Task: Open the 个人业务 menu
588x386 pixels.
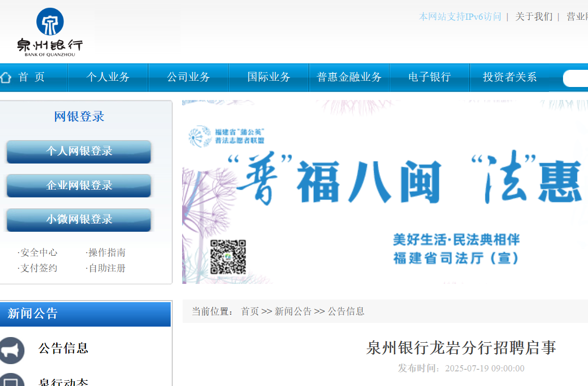Action: point(108,77)
